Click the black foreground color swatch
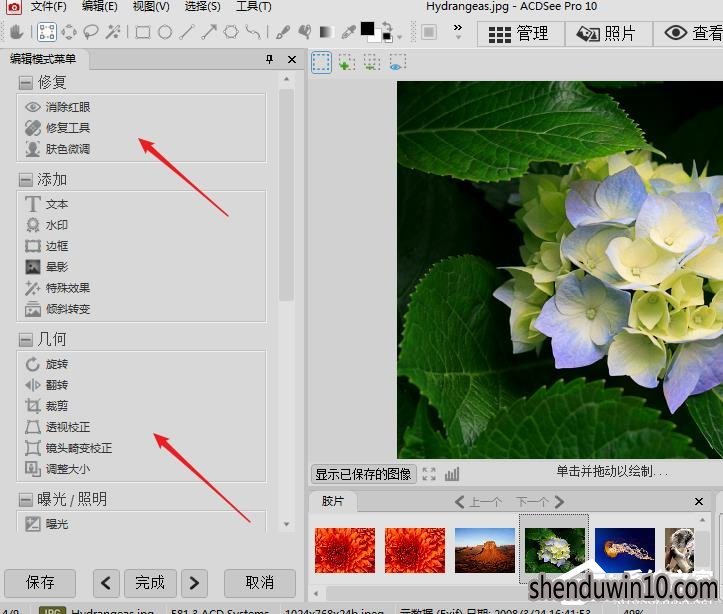 tap(367, 29)
